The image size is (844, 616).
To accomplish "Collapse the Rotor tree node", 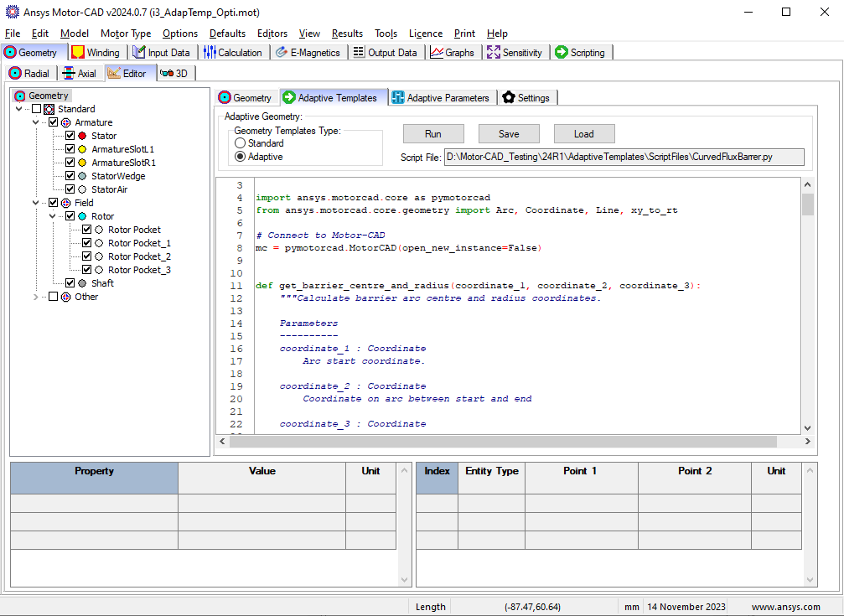I will point(52,216).
